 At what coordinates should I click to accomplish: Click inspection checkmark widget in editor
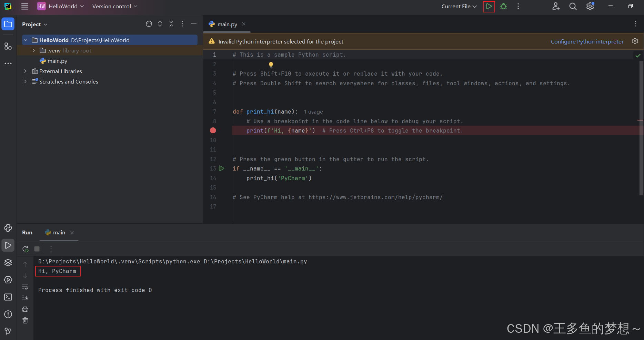(x=638, y=55)
